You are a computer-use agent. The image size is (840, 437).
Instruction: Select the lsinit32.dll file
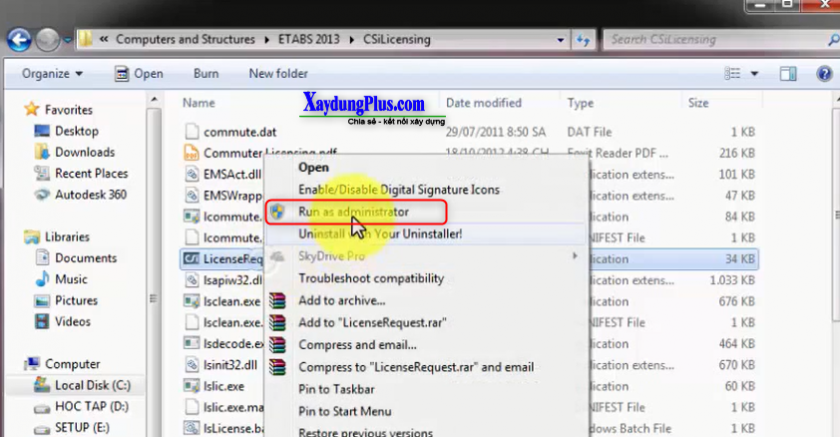pyautogui.click(x=230, y=365)
